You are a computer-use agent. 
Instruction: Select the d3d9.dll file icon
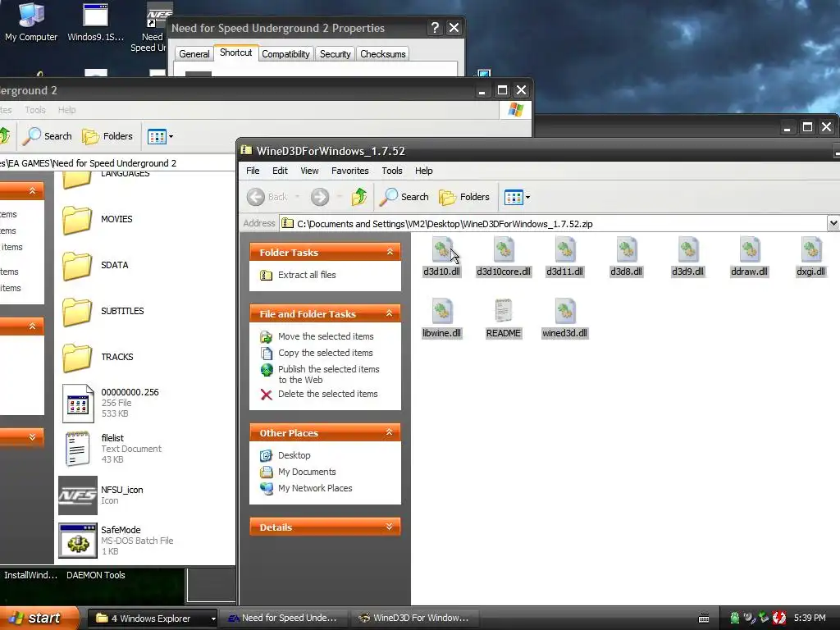pyautogui.click(x=688, y=249)
